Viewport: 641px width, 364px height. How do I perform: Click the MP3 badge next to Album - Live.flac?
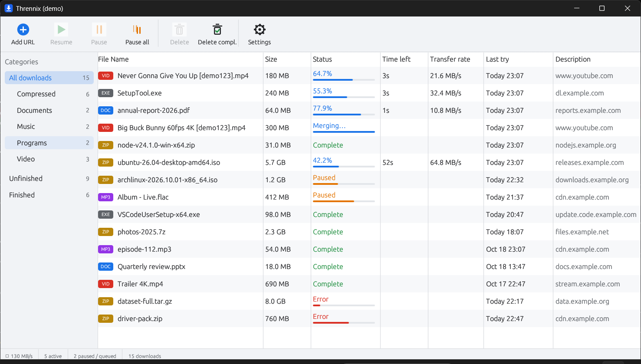(105, 197)
